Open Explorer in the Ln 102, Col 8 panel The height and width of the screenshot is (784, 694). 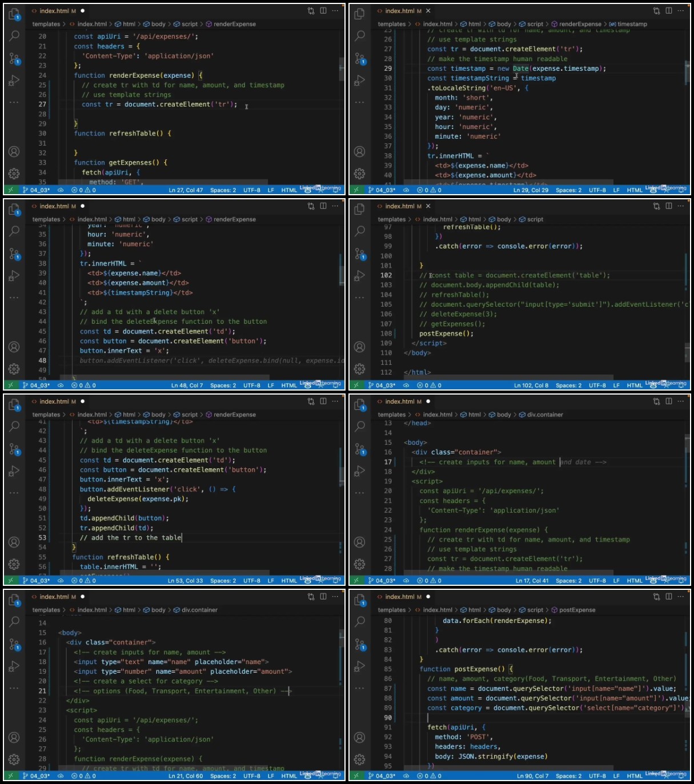tap(360, 210)
